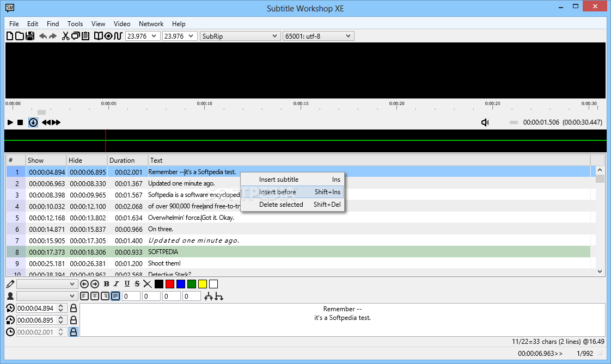Play the video
The width and height of the screenshot is (611, 364).
tap(10, 122)
